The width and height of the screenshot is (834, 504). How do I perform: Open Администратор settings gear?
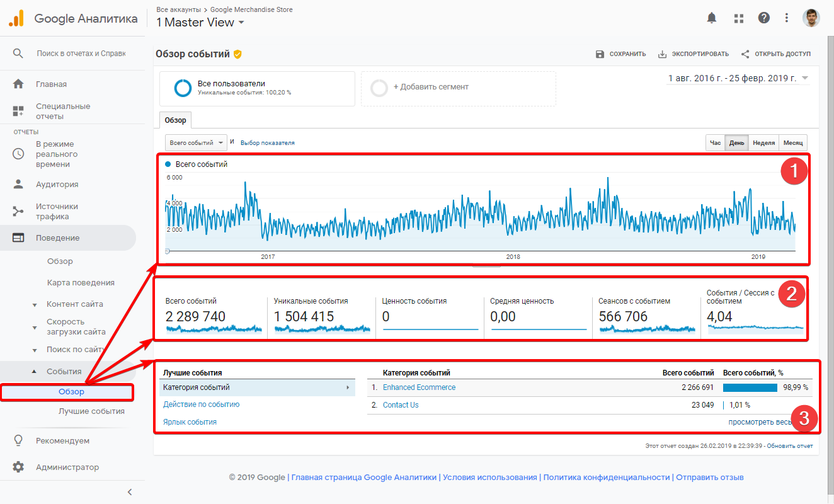(18, 467)
